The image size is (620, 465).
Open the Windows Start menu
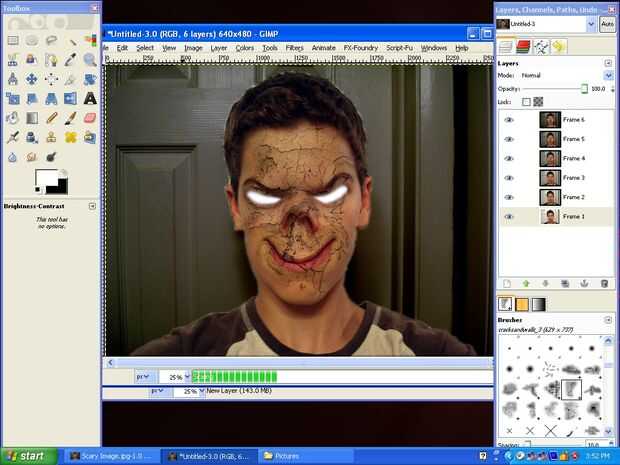click(x=29, y=456)
